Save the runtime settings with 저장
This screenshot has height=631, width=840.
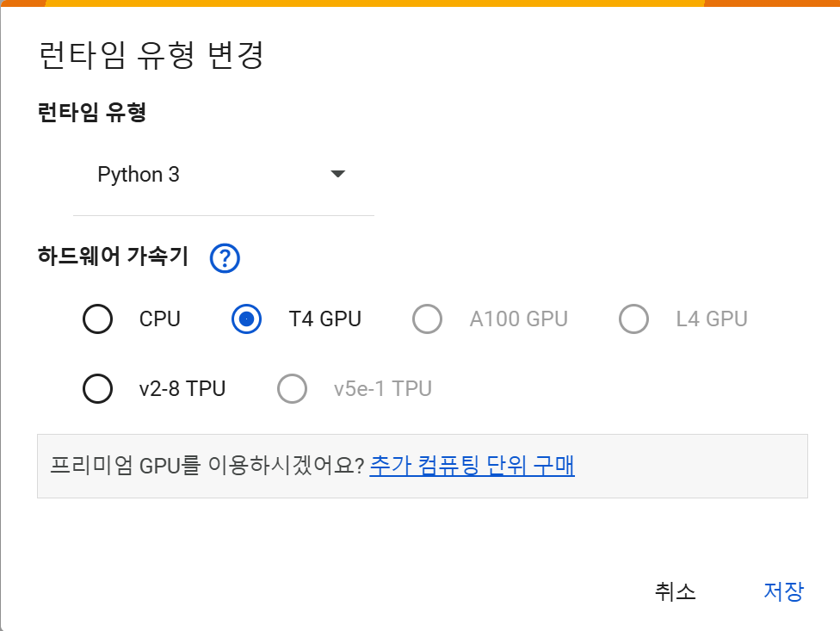(x=784, y=592)
